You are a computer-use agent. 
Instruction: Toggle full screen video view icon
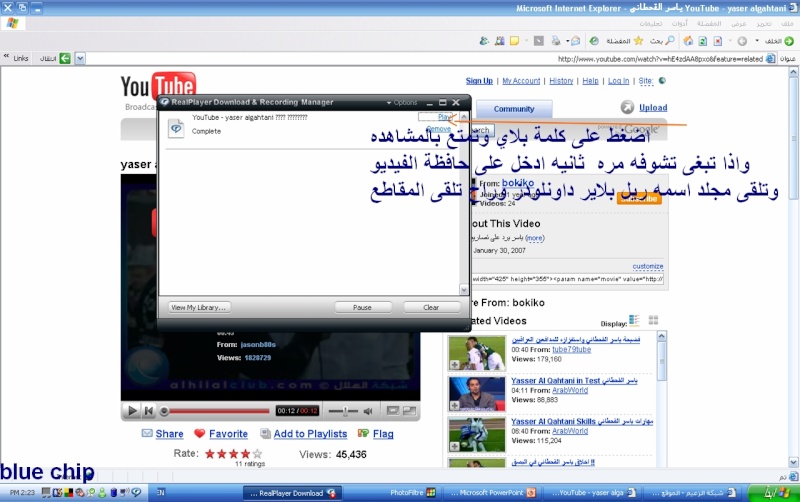click(410, 410)
